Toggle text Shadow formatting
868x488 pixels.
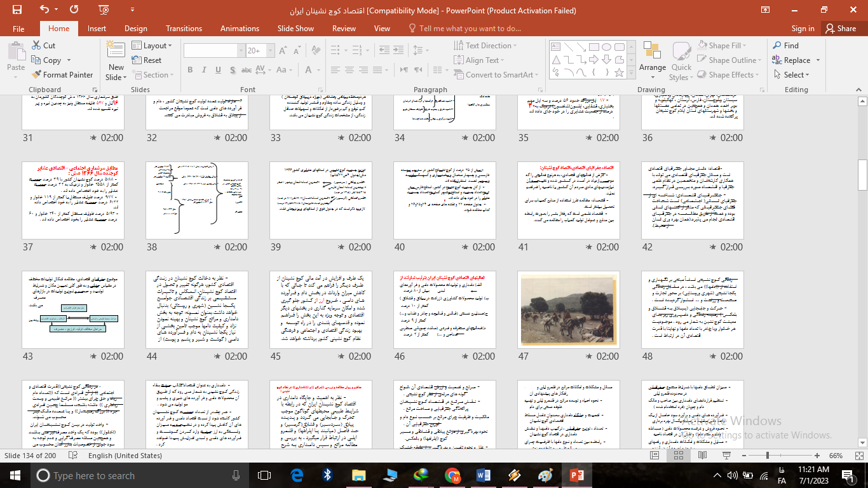[233, 70]
